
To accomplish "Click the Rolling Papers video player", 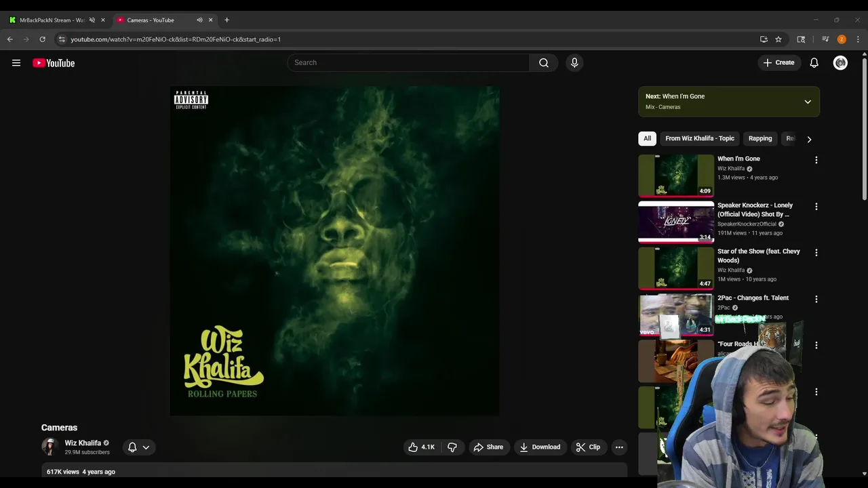I will coord(334,251).
